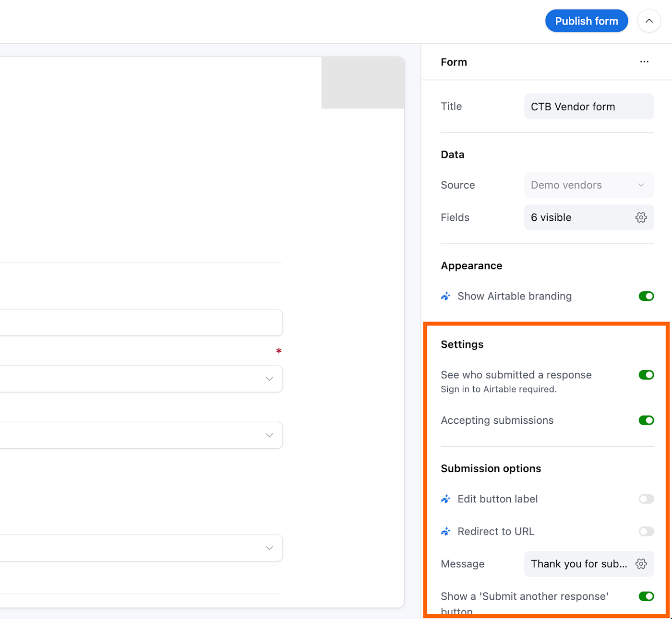Click the Publish form button

(587, 21)
